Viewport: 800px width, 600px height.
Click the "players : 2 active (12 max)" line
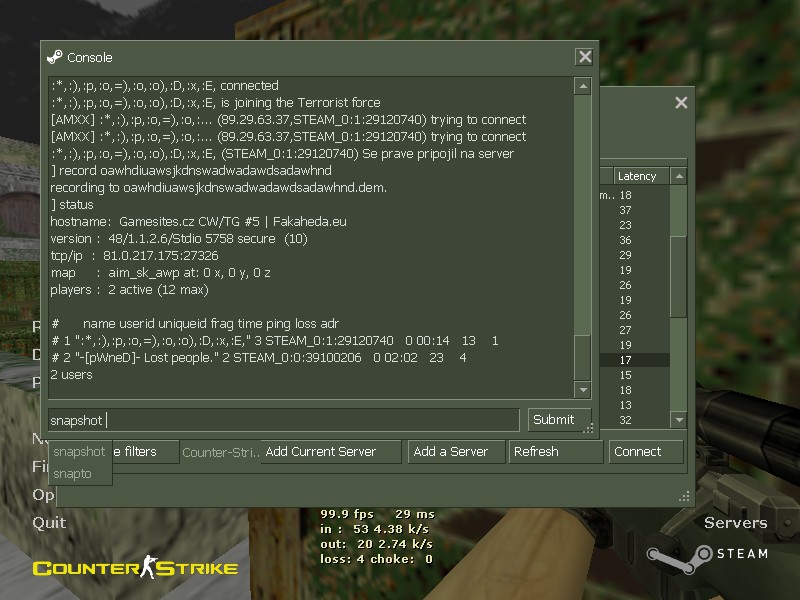(x=129, y=290)
